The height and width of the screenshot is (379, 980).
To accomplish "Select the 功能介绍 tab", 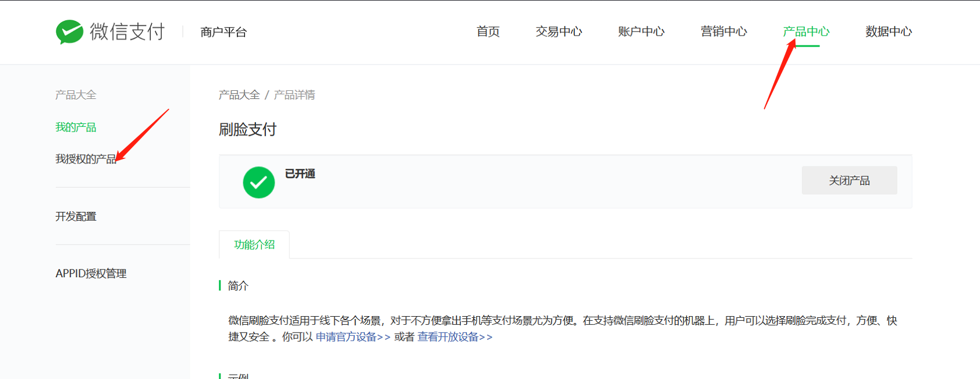I will point(254,245).
